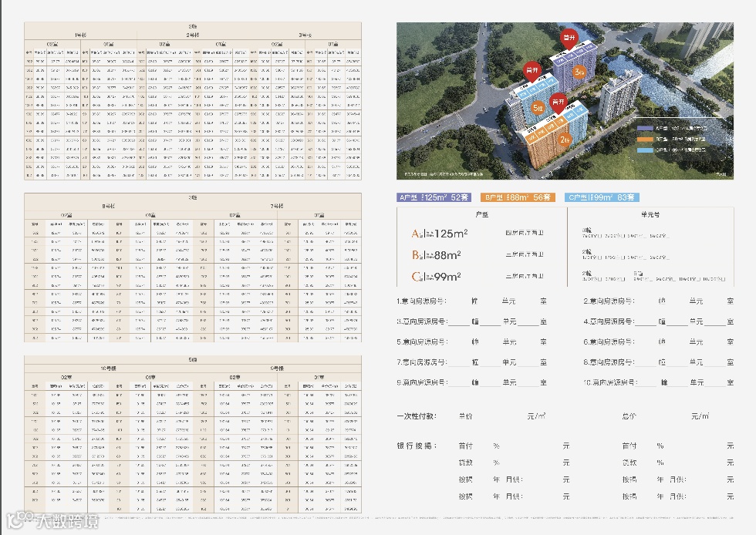
Task: Select the B户型 88m² 56套 tag
Action: [518, 197]
